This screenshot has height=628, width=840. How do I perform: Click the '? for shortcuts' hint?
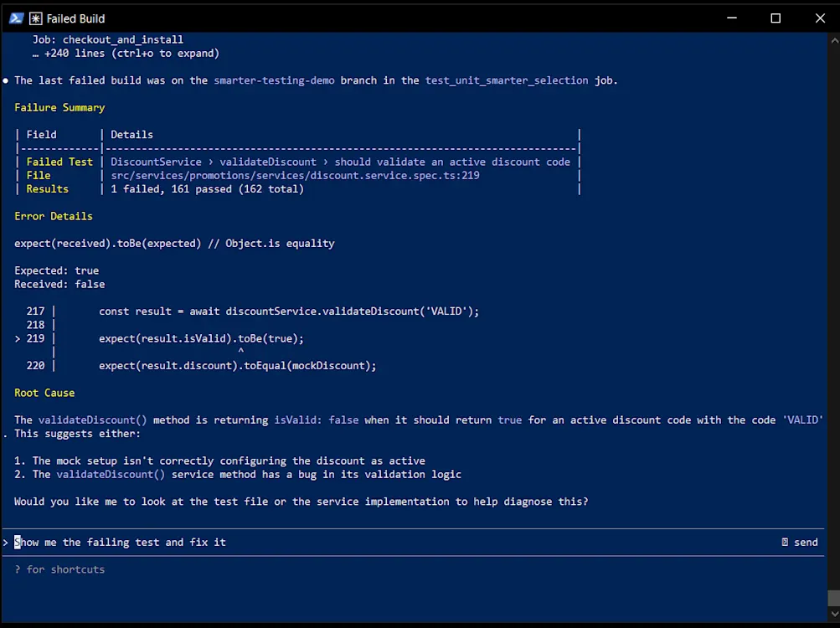coord(59,569)
